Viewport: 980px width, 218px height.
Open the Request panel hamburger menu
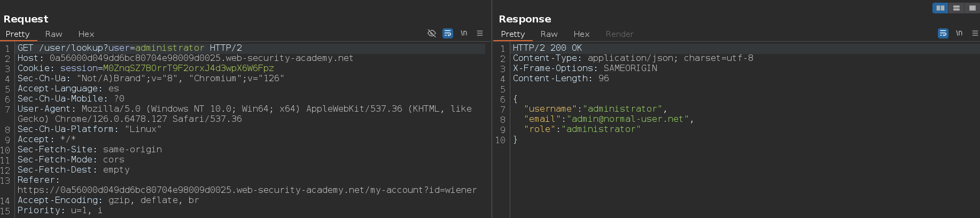coord(480,34)
